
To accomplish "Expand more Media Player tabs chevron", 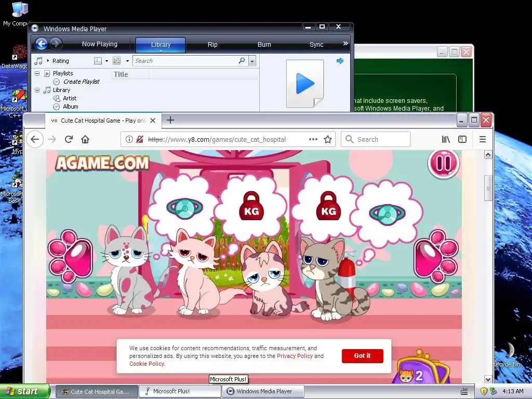I will tap(345, 44).
